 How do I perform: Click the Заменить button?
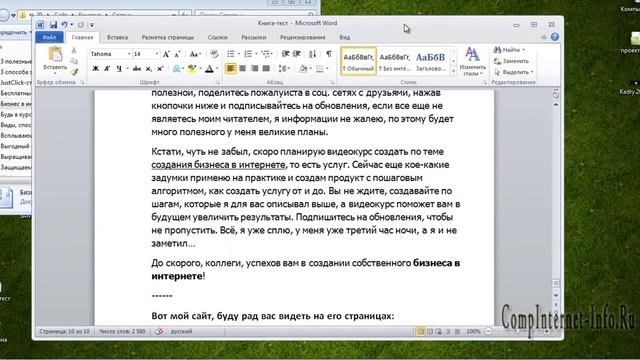511,61
